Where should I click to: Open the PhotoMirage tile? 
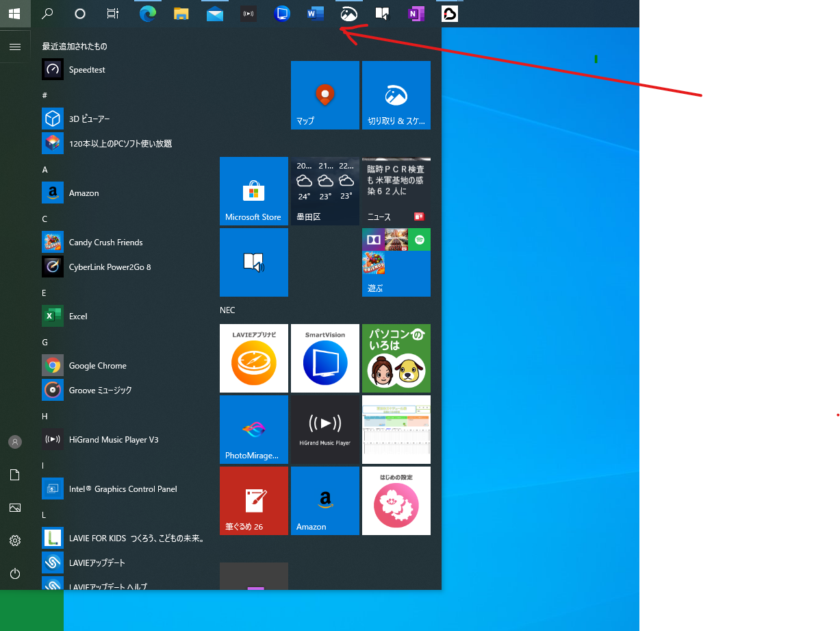click(x=254, y=430)
